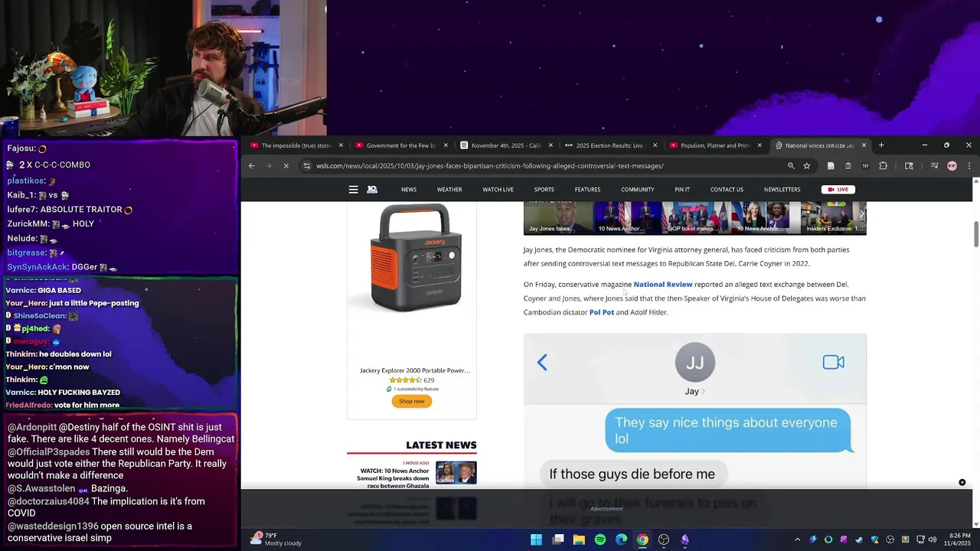Go to WSLS 10 home logo

372,189
